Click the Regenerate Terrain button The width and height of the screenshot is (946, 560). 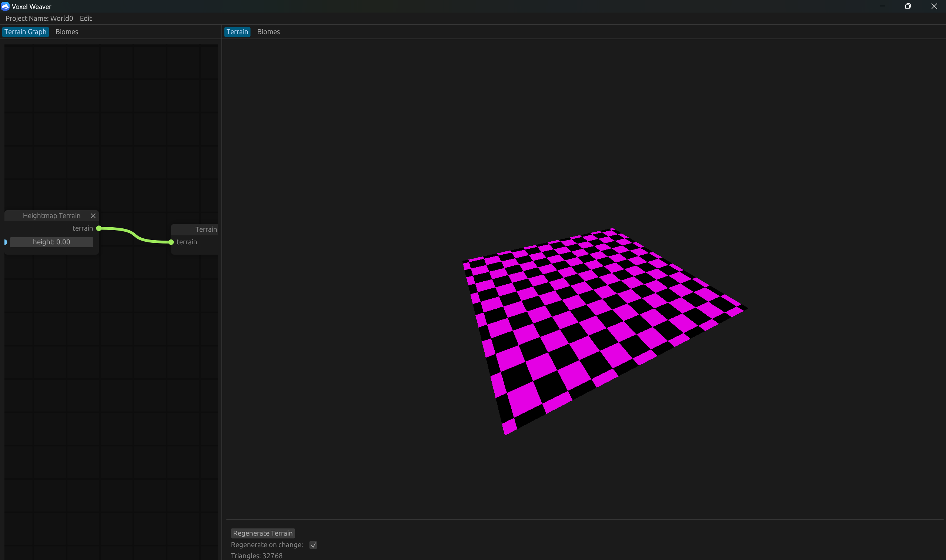pos(263,533)
